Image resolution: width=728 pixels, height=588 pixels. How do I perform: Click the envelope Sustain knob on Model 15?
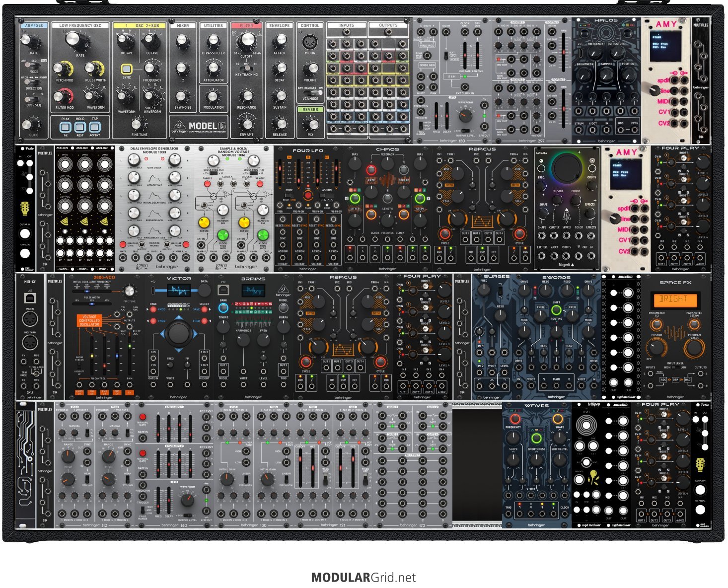tap(280, 96)
